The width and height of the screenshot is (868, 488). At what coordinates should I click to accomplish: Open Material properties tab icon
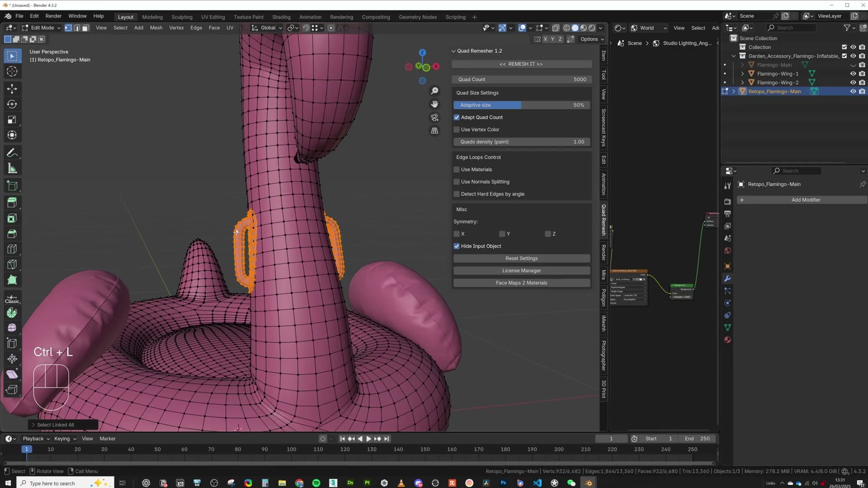[x=727, y=340]
